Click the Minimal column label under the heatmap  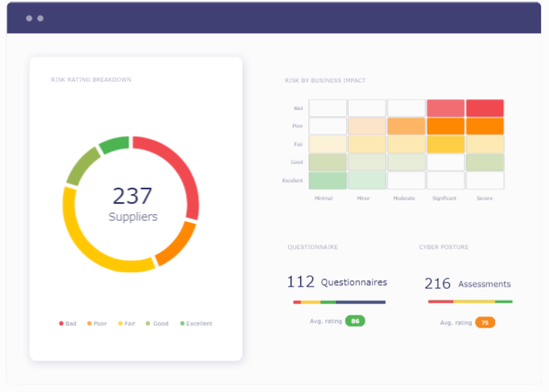coord(324,198)
